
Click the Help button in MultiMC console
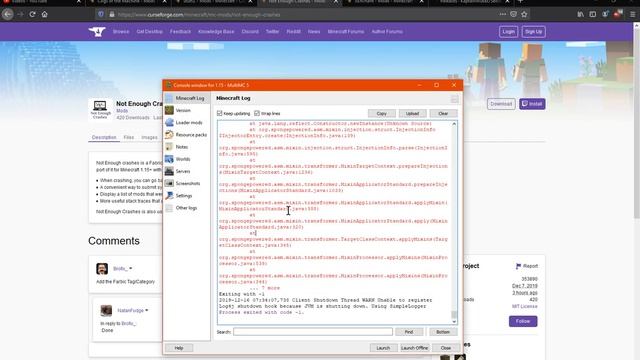pyautogui.click(x=179, y=348)
